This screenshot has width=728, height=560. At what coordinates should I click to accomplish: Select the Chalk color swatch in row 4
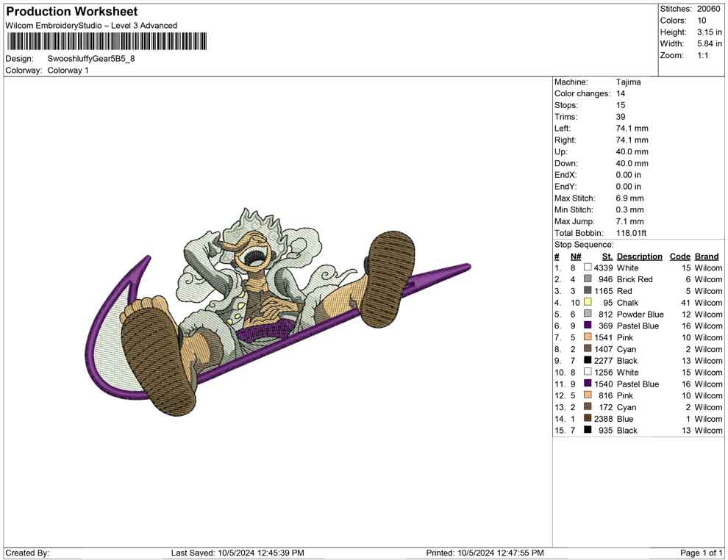[x=588, y=302]
